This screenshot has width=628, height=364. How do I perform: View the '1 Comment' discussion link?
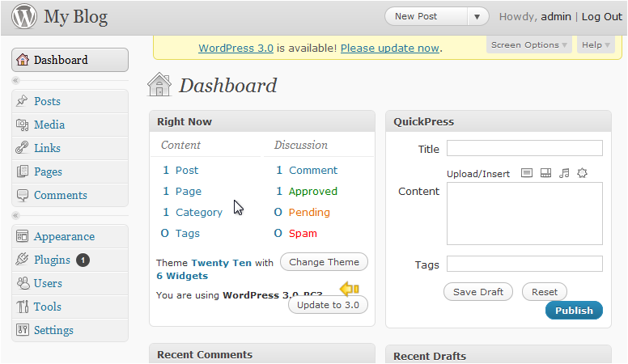point(307,170)
